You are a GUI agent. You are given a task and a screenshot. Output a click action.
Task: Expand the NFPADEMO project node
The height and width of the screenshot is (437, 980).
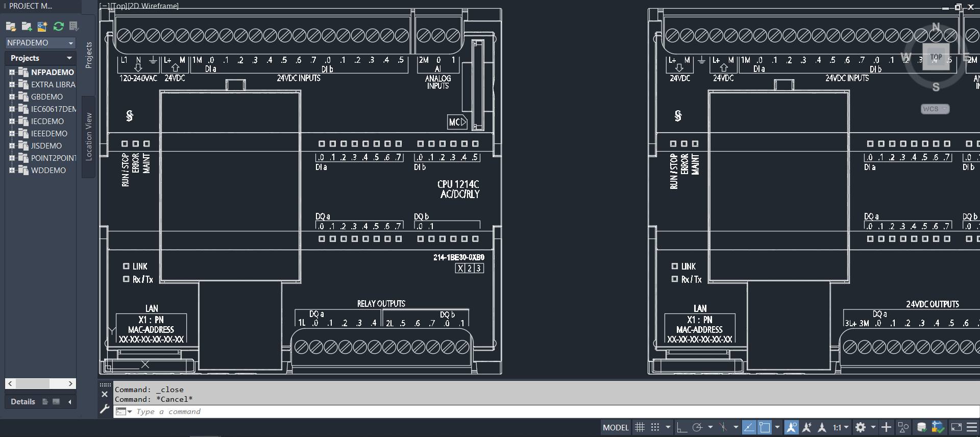coord(12,72)
